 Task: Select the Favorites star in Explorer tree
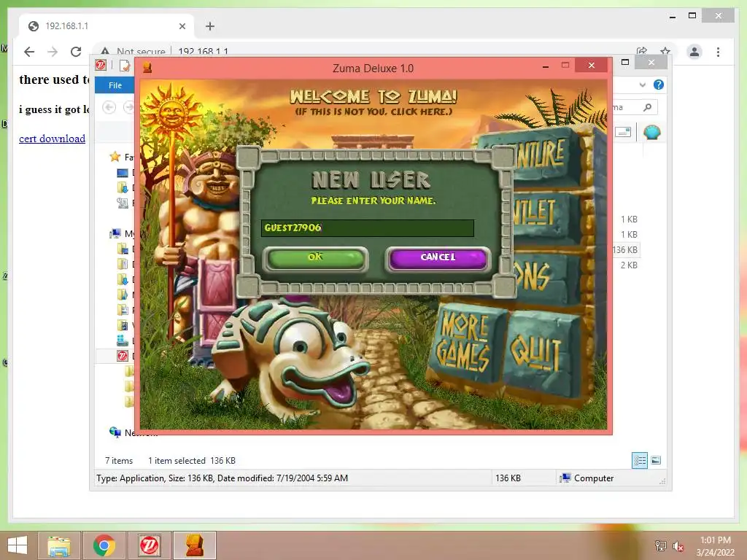pyautogui.click(x=115, y=157)
